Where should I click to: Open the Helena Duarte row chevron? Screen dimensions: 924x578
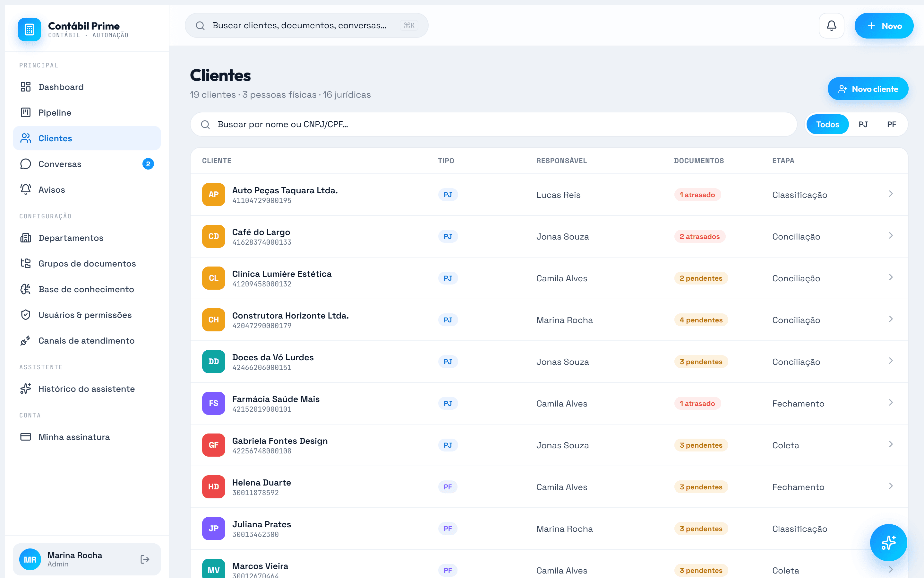click(x=891, y=486)
